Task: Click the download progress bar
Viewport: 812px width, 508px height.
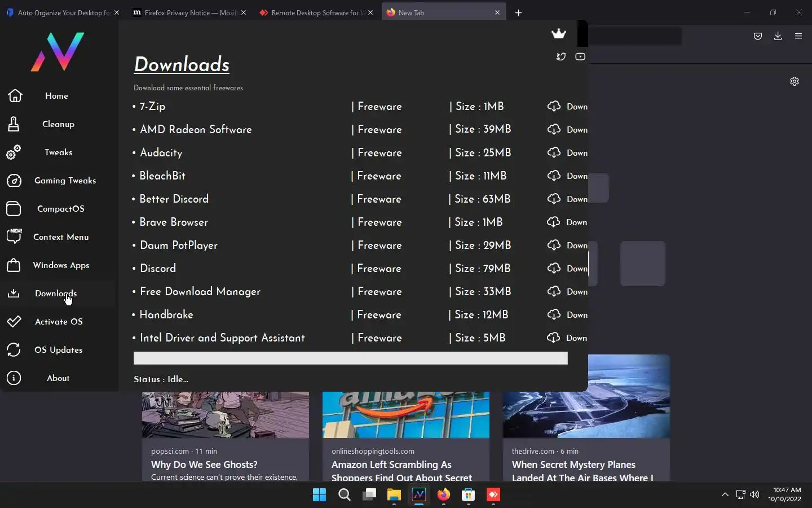Action: [350, 358]
